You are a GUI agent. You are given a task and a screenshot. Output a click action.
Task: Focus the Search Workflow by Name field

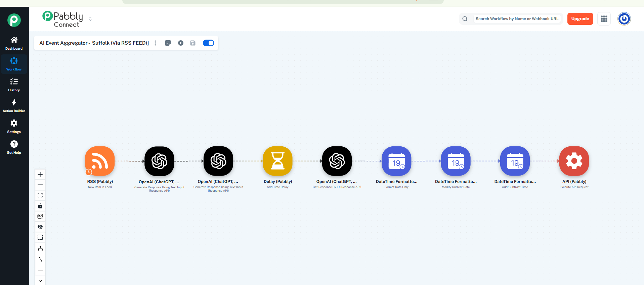[517, 19]
